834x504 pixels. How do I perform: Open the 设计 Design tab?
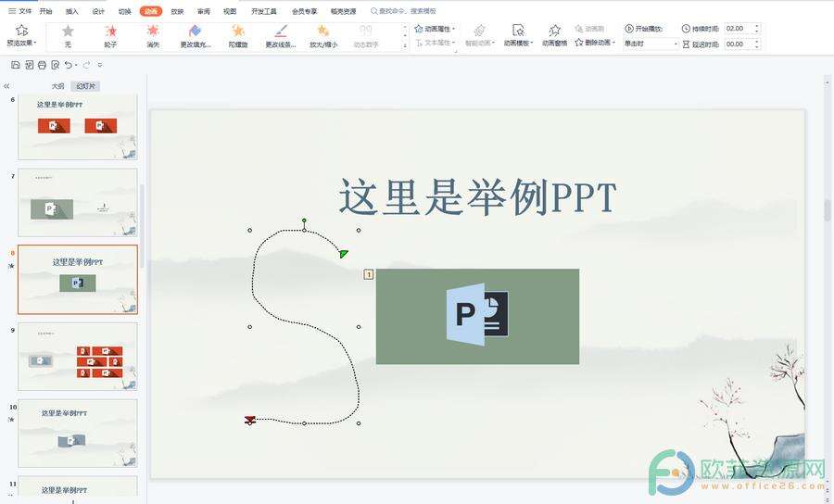98,11
